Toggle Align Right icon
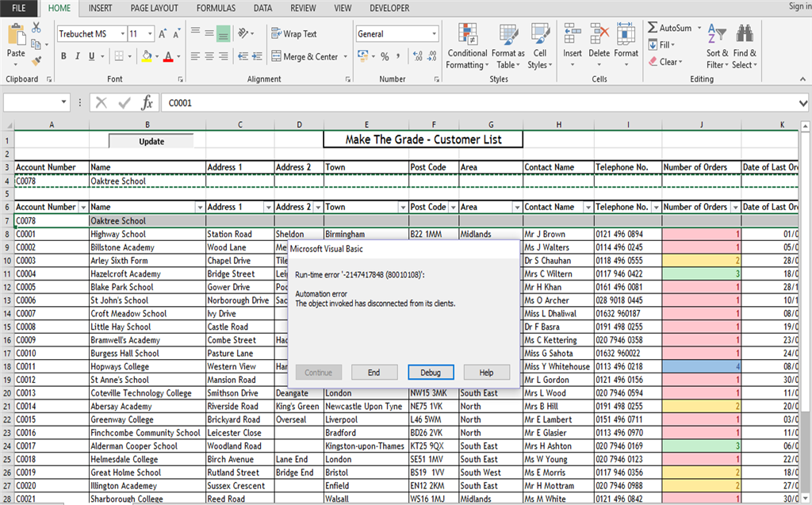This screenshot has height=505, width=812. tap(223, 56)
